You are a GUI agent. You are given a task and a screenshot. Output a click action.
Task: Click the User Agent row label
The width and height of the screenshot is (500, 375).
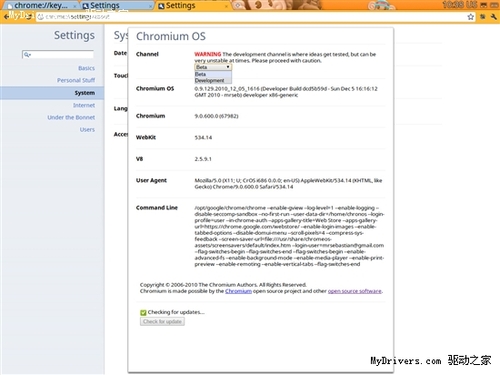[x=151, y=180]
